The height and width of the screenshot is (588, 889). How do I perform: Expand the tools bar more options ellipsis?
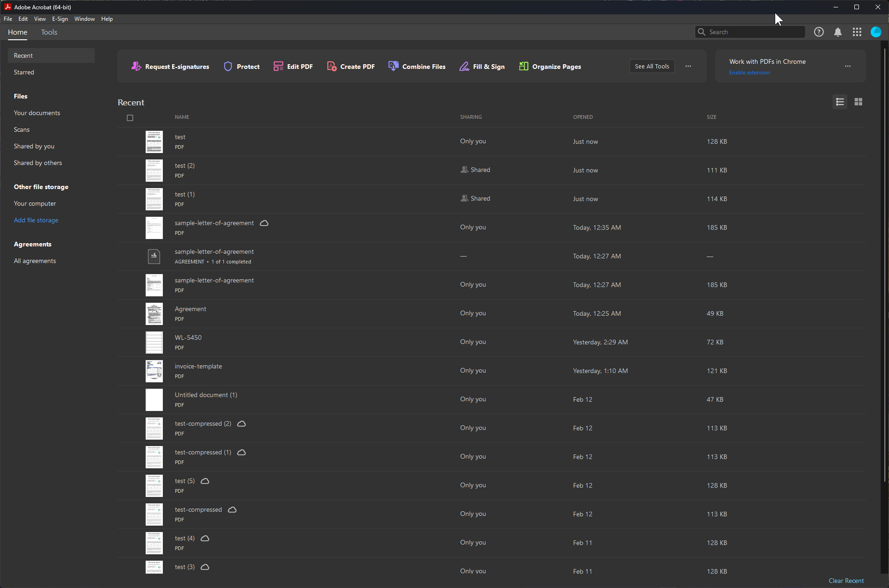coord(688,66)
